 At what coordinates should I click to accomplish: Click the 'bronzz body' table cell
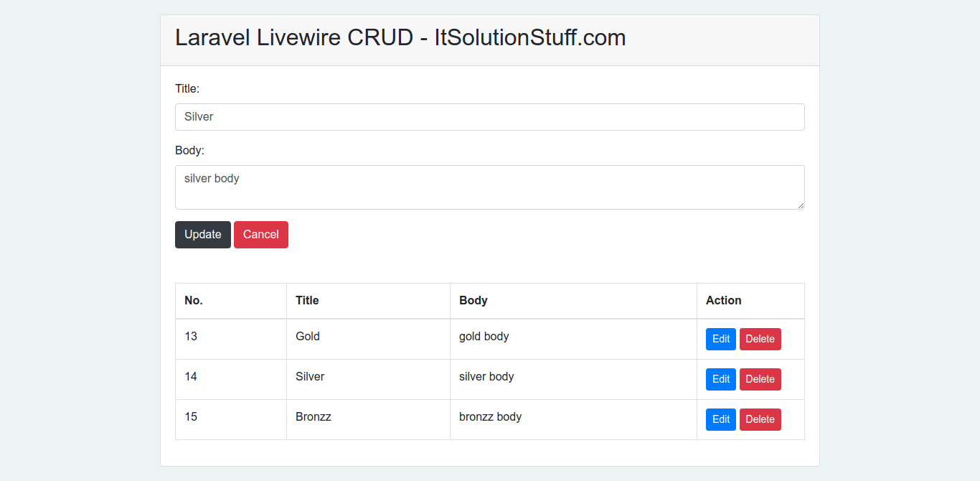pyautogui.click(x=490, y=416)
